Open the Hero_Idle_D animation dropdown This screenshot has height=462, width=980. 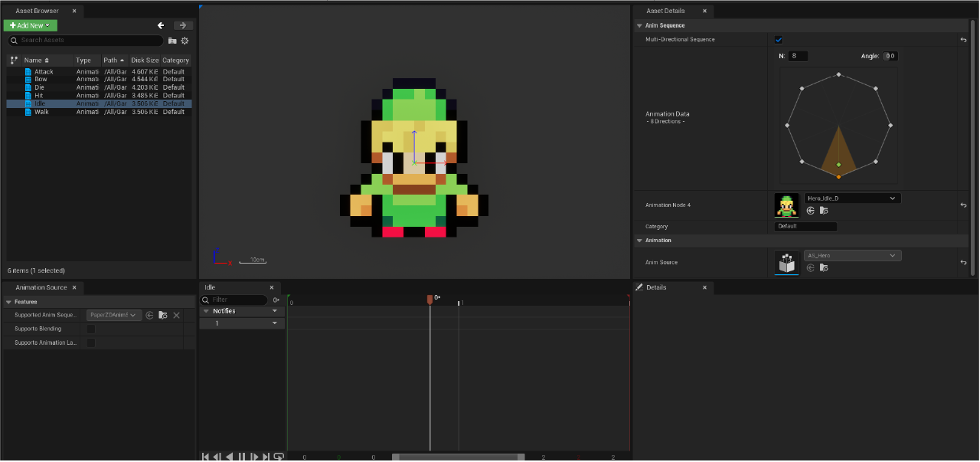[x=853, y=198]
